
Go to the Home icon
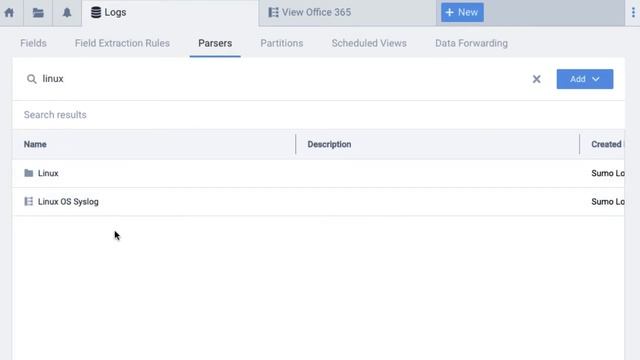[9, 13]
